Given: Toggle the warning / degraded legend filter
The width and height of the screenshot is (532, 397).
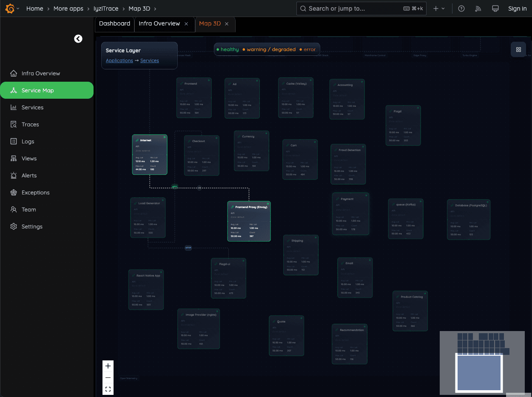Looking at the screenshot, I should pyautogui.click(x=270, y=49).
